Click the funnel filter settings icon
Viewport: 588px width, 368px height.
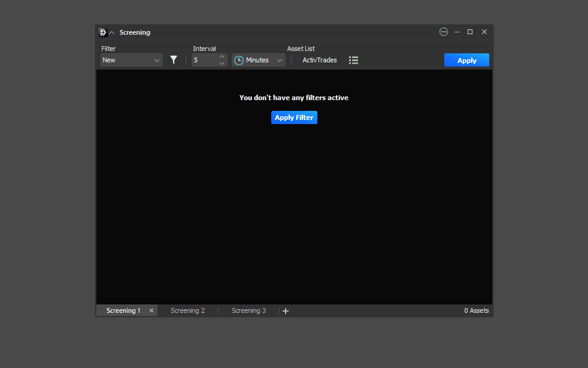tap(174, 60)
